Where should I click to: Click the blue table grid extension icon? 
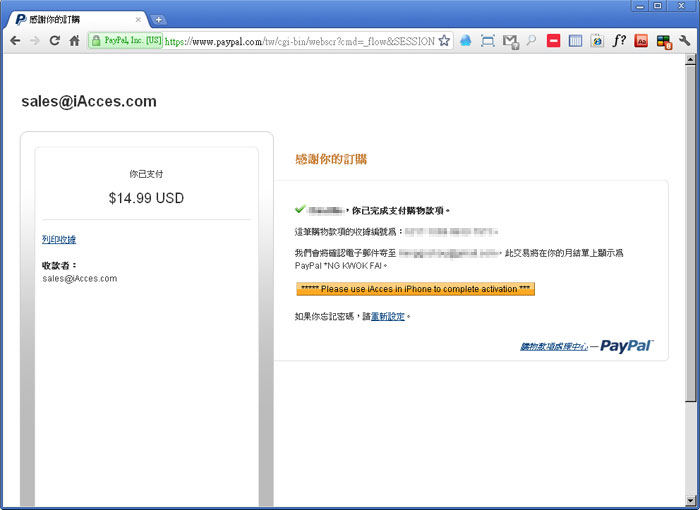(575, 41)
